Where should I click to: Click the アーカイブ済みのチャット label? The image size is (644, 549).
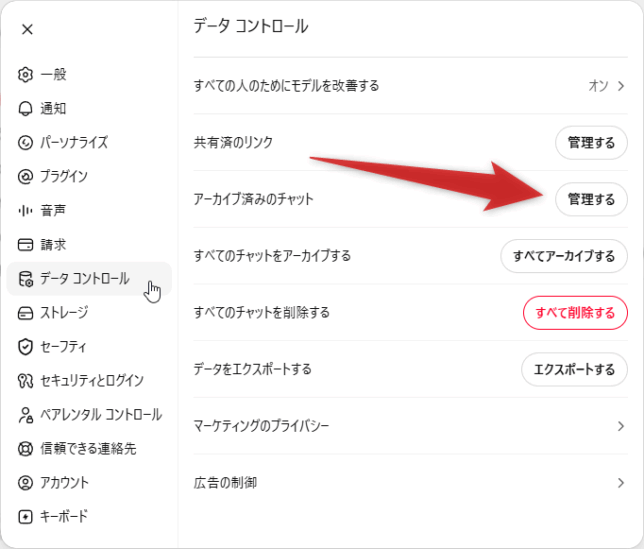tap(253, 199)
